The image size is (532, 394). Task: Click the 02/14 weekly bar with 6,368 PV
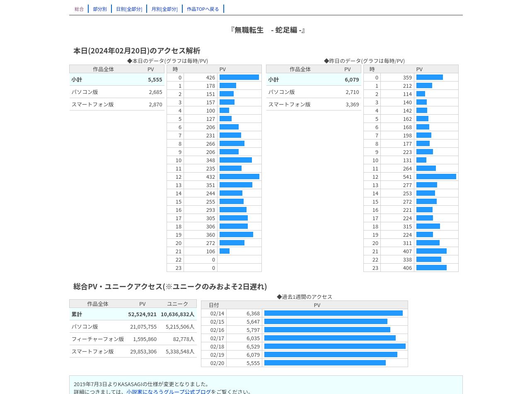pyautogui.click(x=334, y=313)
